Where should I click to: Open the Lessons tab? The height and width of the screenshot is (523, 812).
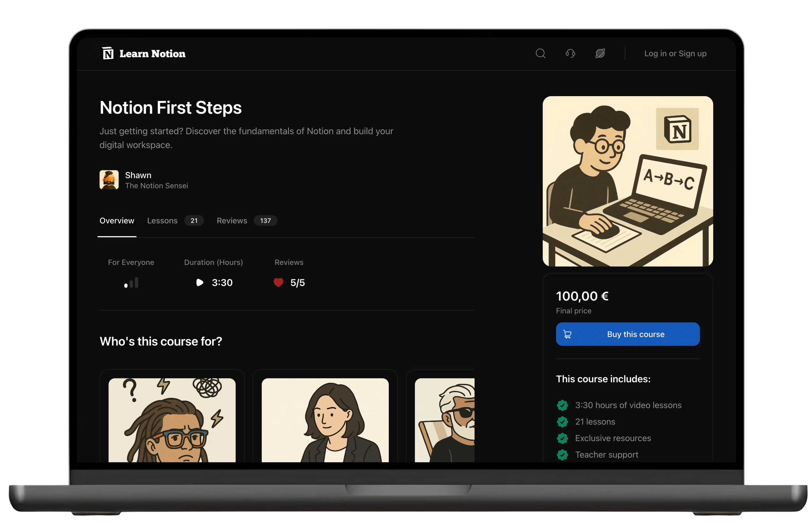162,221
